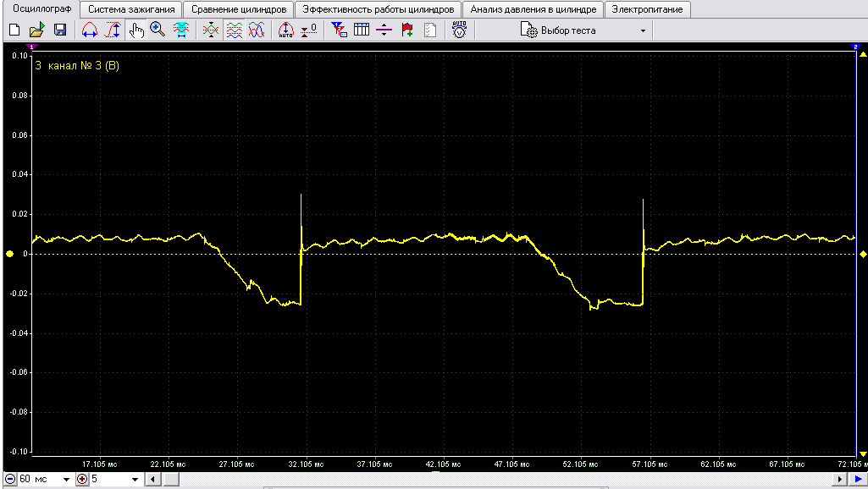The width and height of the screenshot is (868, 489).
Task: Click the blue cursor marker 2
Action: coord(855,47)
